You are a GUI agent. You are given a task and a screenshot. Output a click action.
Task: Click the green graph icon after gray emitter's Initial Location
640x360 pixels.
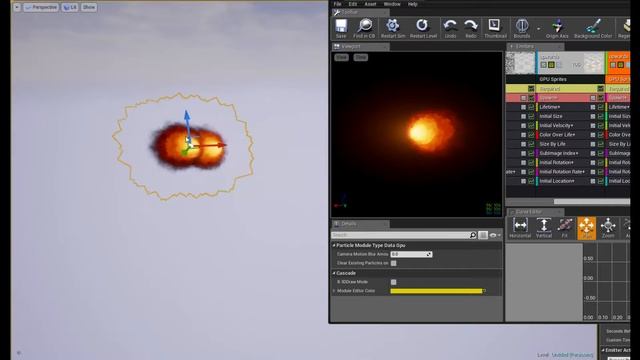(601, 181)
